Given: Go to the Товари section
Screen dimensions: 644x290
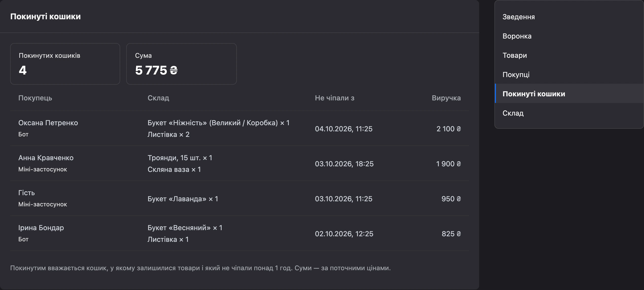Looking at the screenshot, I should [x=569, y=55].
